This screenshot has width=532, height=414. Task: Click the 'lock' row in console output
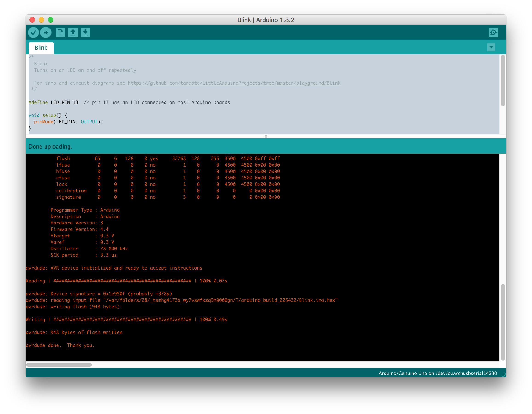(168, 184)
